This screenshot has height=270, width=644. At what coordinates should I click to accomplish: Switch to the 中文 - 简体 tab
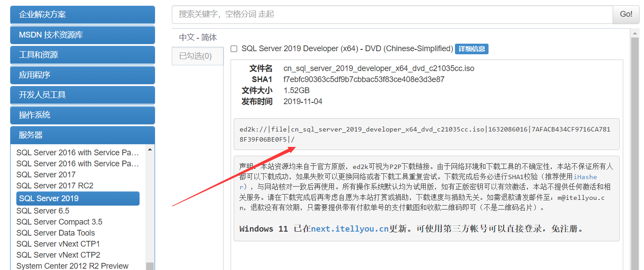coord(198,37)
